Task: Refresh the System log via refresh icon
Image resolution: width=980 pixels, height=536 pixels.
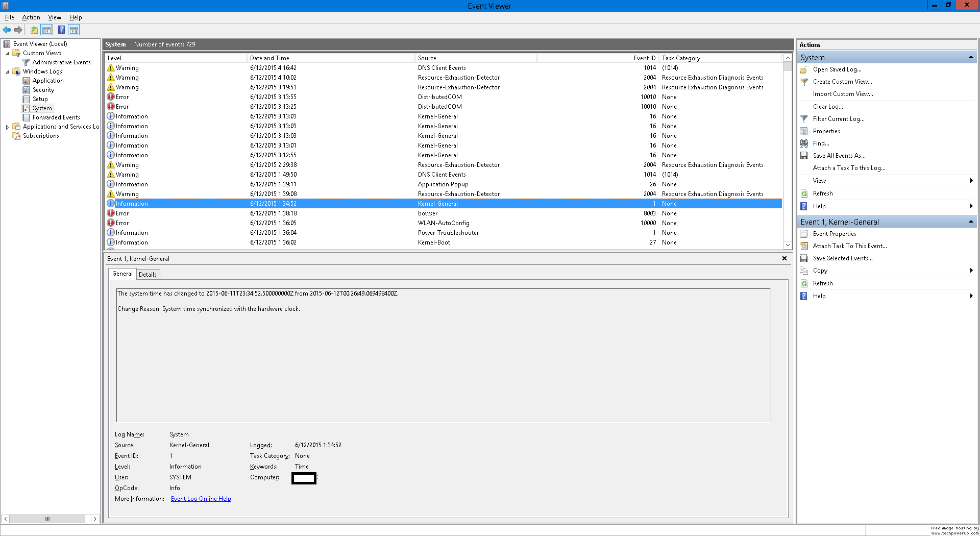Action: pyautogui.click(x=804, y=193)
